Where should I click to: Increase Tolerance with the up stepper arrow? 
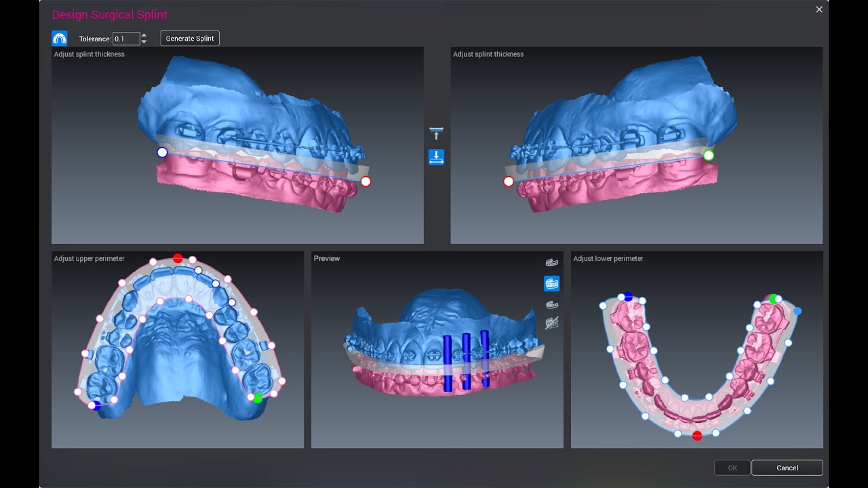tap(144, 35)
